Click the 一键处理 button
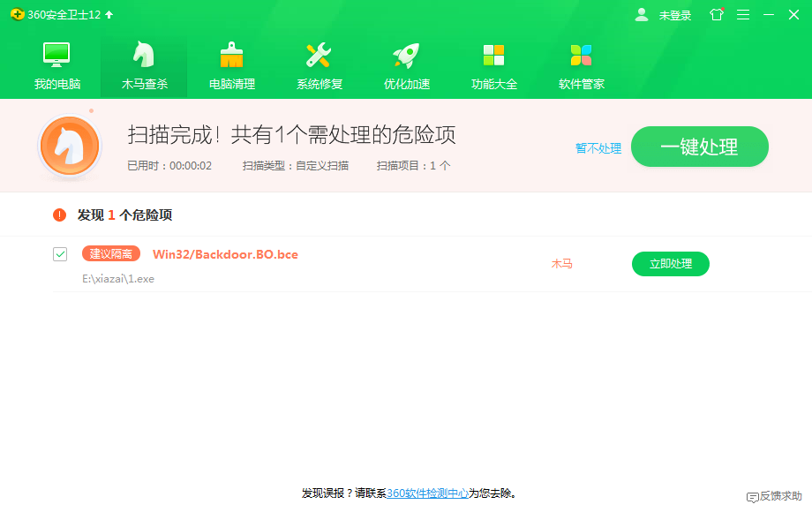 point(700,147)
